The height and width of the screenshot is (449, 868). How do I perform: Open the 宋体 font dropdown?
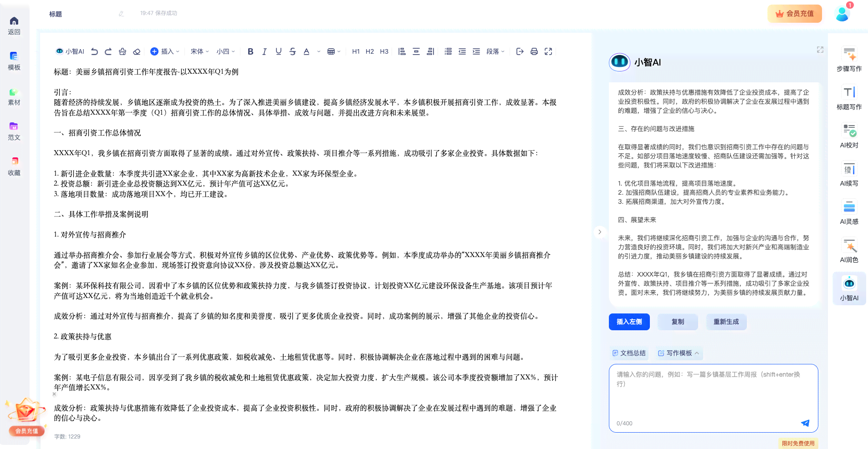(x=199, y=51)
